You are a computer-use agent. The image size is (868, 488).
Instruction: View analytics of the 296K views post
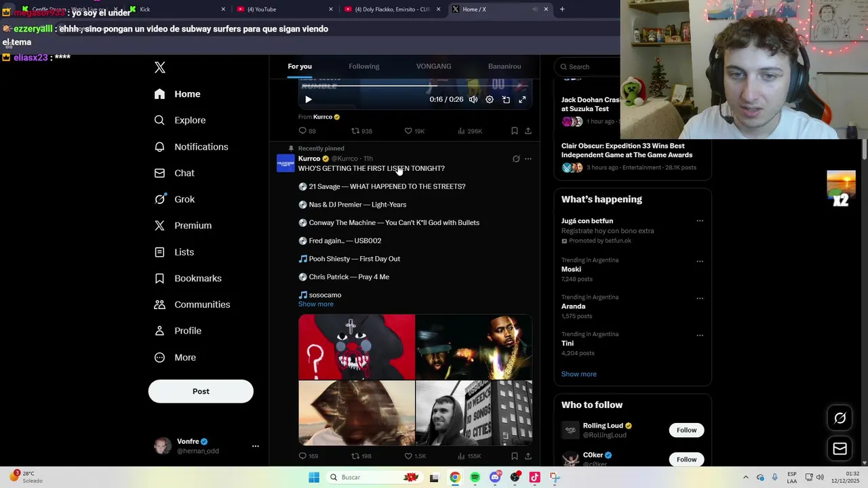pos(470,131)
